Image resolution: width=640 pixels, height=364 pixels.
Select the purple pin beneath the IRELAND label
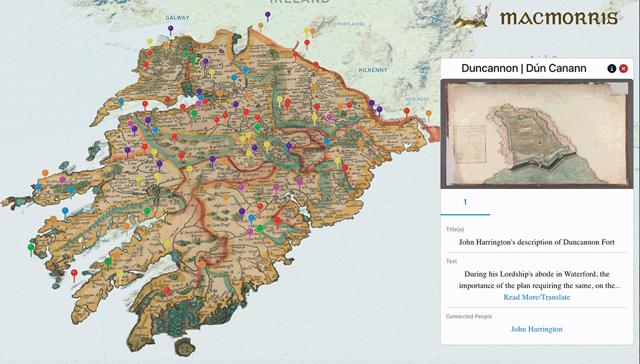[268, 15]
